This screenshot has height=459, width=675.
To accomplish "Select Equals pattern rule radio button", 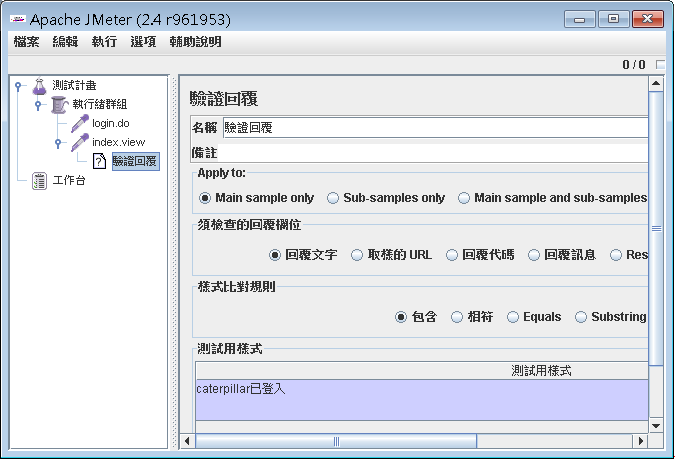I will (513, 317).
